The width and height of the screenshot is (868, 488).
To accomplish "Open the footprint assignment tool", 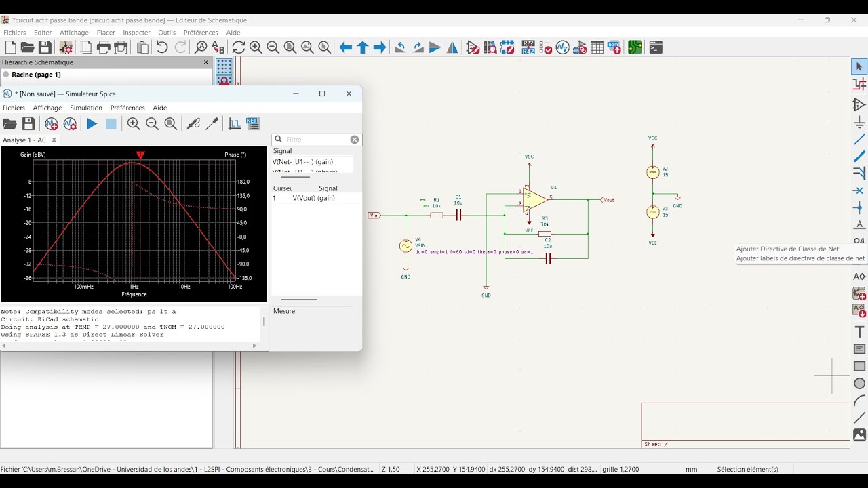I will (580, 47).
